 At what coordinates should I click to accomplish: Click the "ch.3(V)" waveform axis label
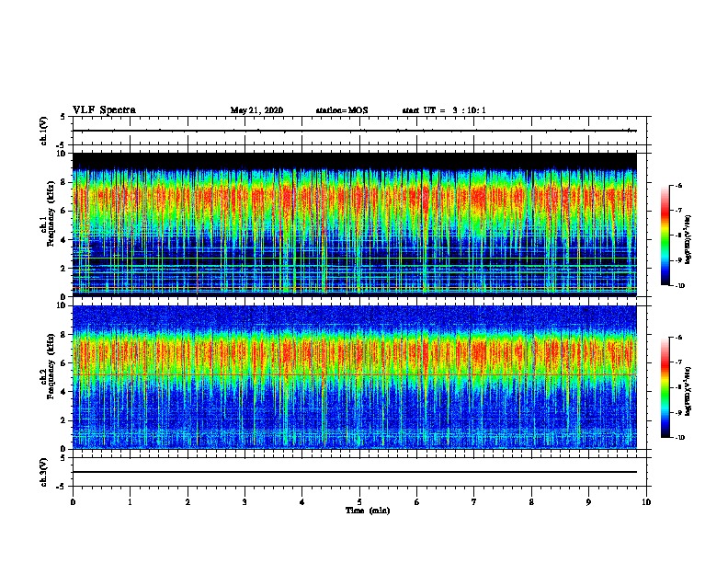[x=44, y=472]
